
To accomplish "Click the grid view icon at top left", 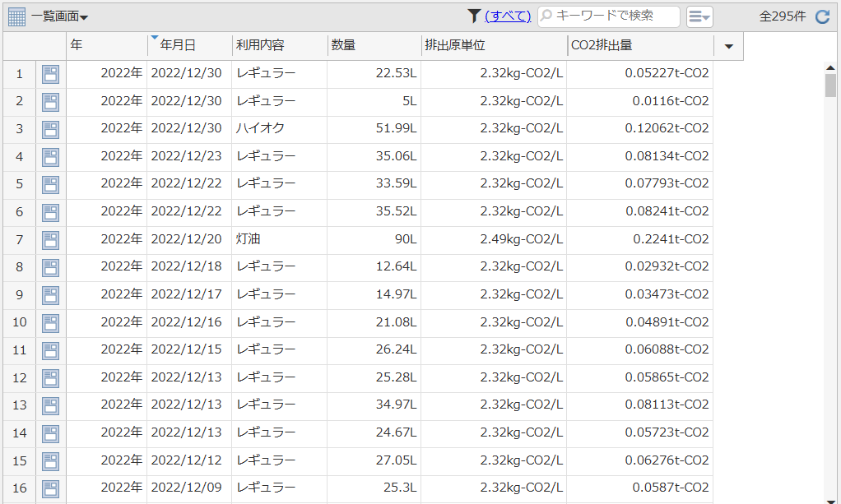I will click(16, 16).
